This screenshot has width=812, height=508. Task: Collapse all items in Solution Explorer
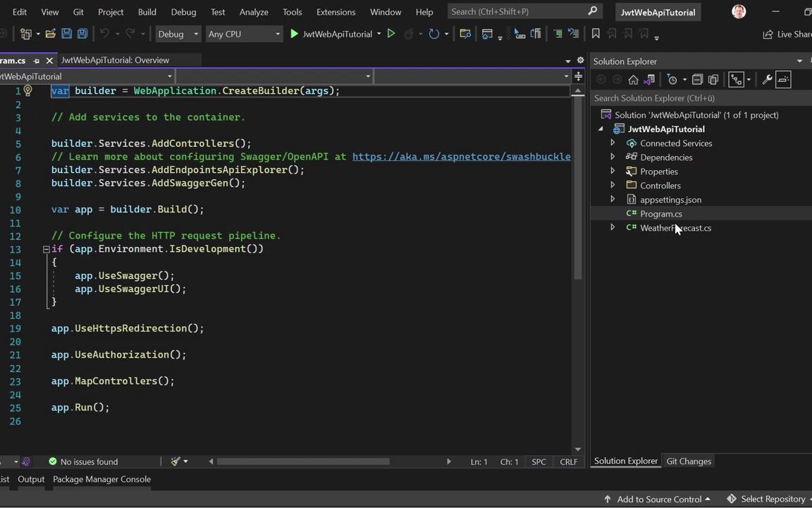pyautogui.click(x=697, y=80)
